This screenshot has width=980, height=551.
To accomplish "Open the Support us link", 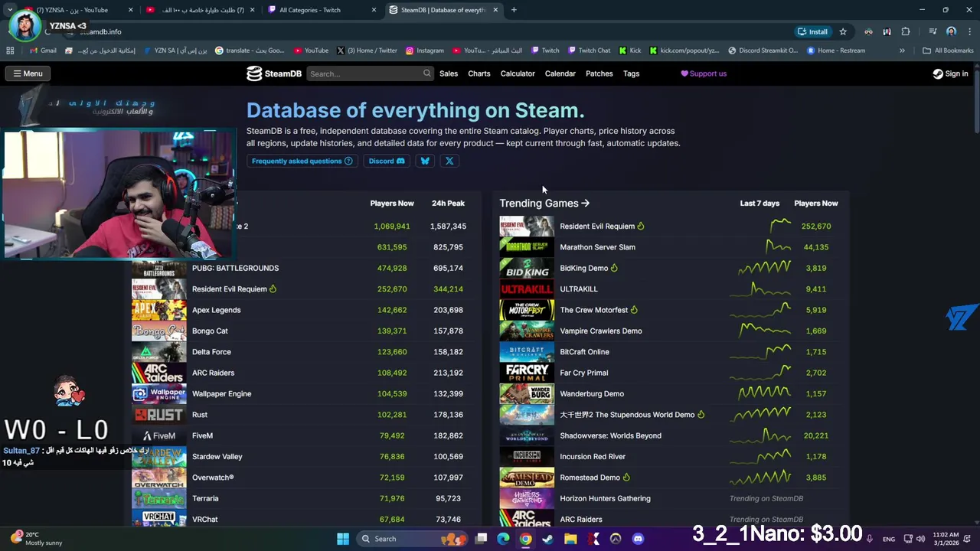I will pyautogui.click(x=704, y=73).
